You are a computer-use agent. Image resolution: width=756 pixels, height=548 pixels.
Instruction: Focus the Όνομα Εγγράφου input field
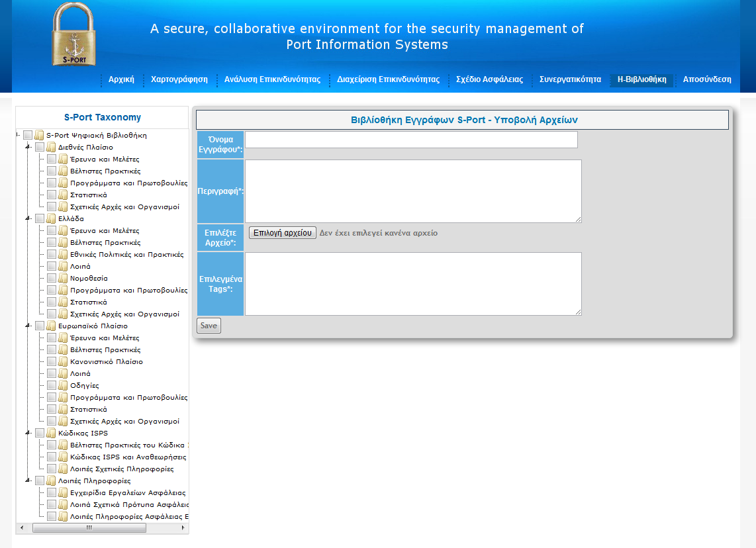[x=411, y=140]
